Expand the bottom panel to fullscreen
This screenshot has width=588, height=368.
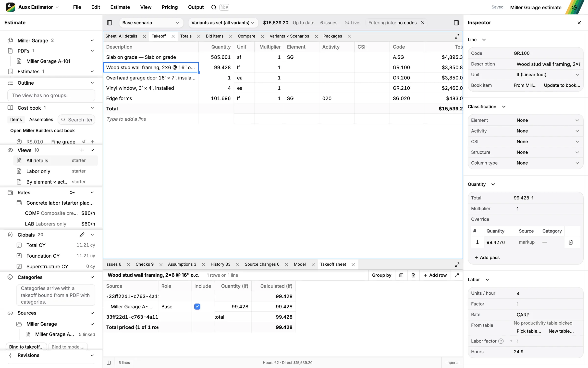(457, 264)
